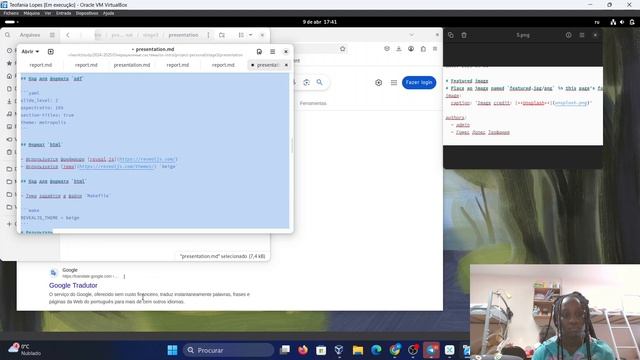Click the revealjs.com link in editor text
The height and width of the screenshot is (360, 640).
149,159
